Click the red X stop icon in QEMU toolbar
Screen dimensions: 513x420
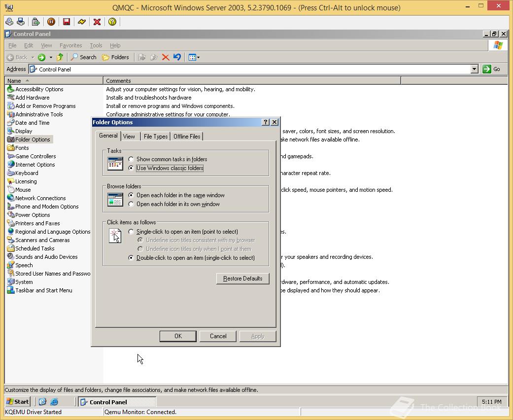pos(97,22)
